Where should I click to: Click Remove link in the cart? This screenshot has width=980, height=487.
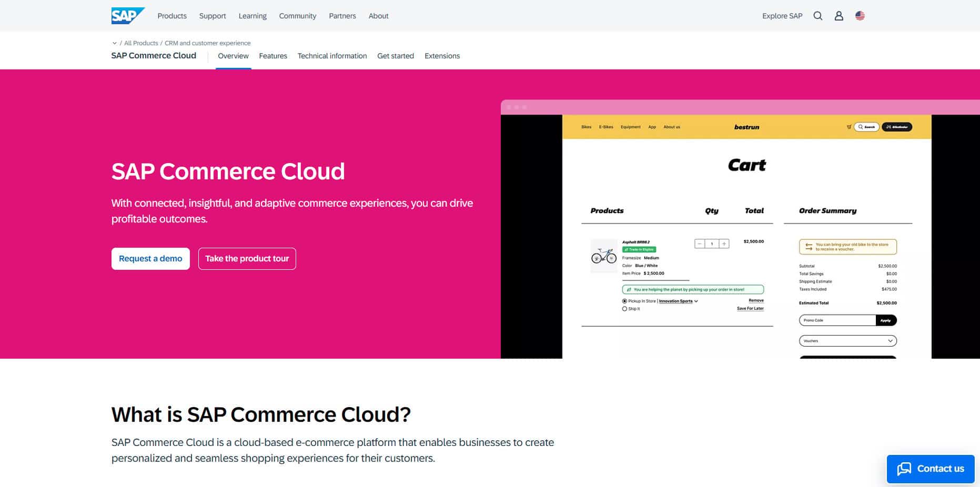[756, 301]
